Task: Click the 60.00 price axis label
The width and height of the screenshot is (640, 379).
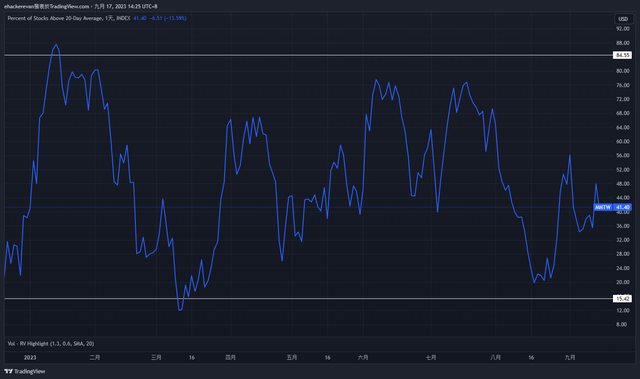Action: tap(623, 141)
